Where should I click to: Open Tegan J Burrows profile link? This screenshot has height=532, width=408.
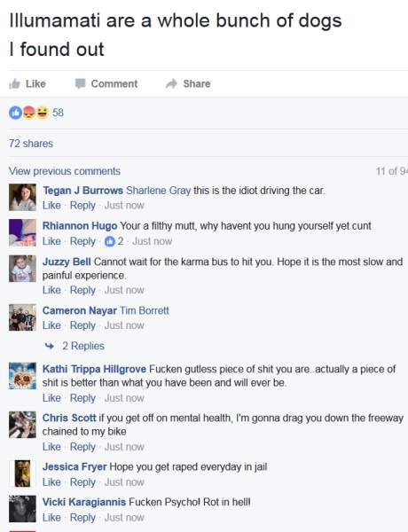[x=82, y=191]
